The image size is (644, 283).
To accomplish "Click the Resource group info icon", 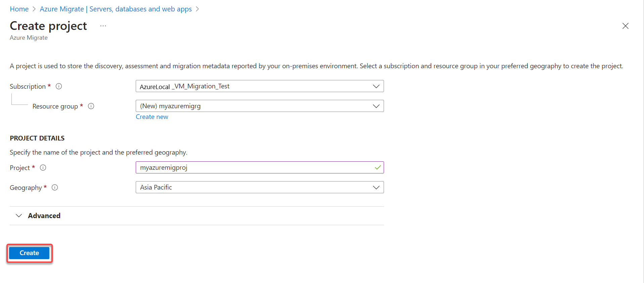I will (x=91, y=106).
